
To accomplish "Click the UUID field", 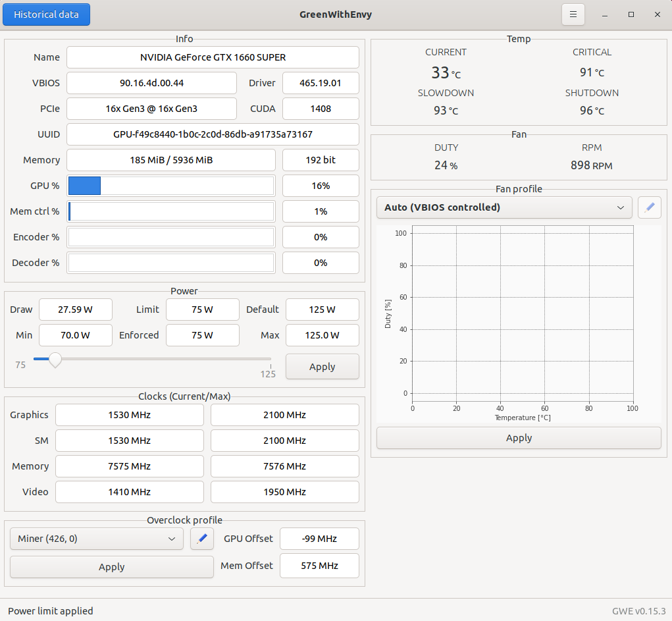I will click(x=212, y=134).
